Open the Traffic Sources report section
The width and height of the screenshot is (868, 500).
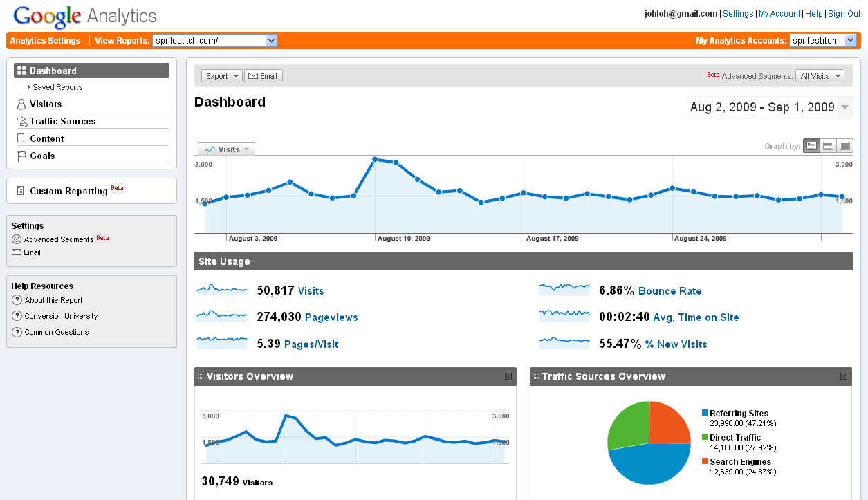[x=63, y=121]
